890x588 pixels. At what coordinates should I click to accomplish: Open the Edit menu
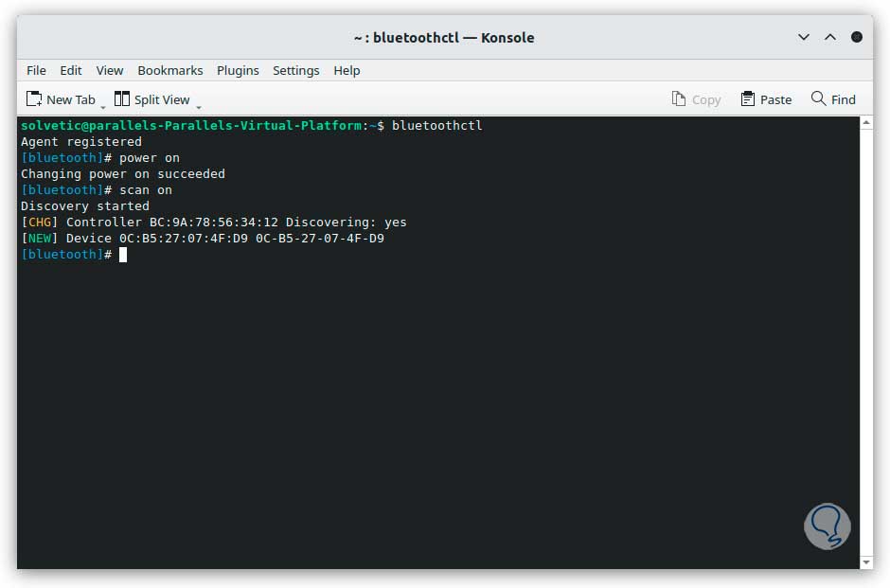tap(71, 70)
